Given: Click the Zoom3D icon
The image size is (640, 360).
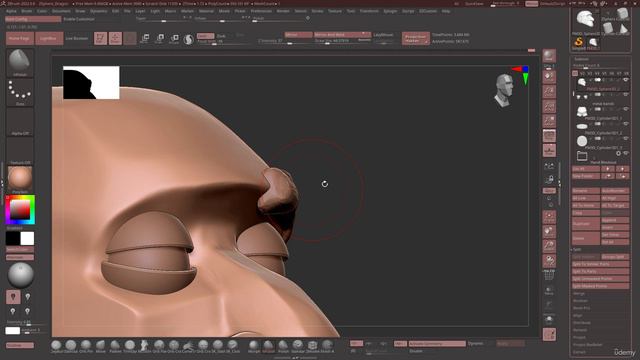Looking at the screenshot, I should 549,246.
